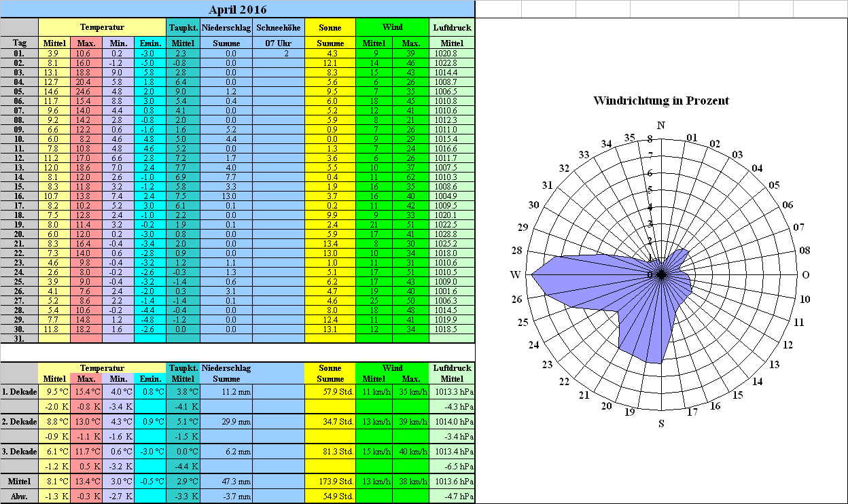Click the Emin. subheader in the daily table
This screenshot has height=504, width=848.
(x=150, y=43)
